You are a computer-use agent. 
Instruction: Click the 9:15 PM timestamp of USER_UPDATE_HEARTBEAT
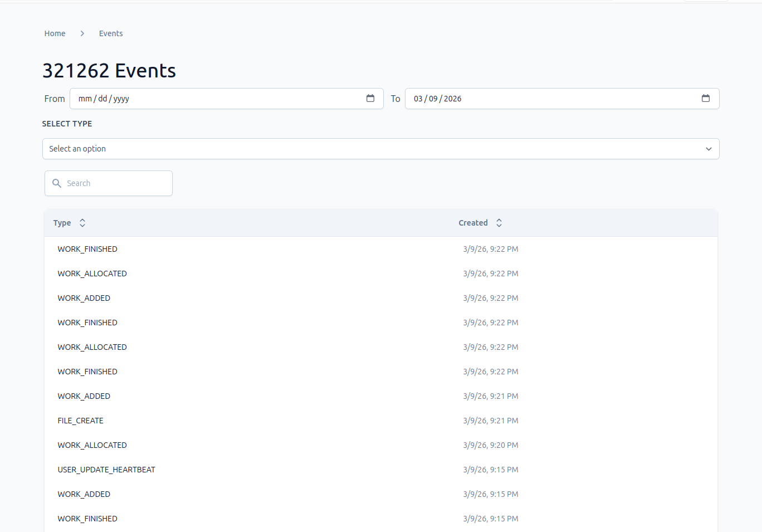click(491, 470)
